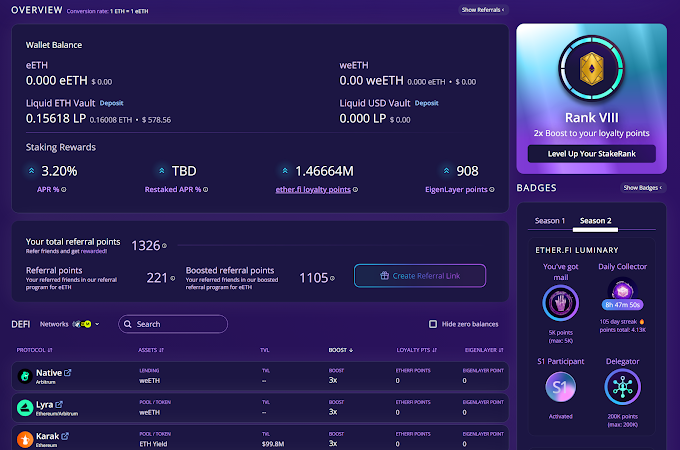Viewport: 680px width, 450px height.
Task: Click the Lyra protocol logo
Action: tap(25, 408)
